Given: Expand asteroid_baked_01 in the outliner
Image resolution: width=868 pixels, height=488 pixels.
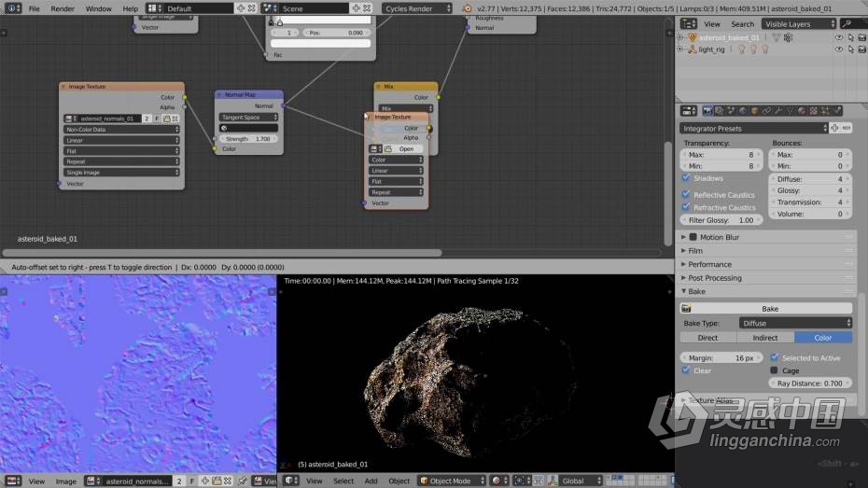Looking at the screenshot, I should click(x=681, y=37).
